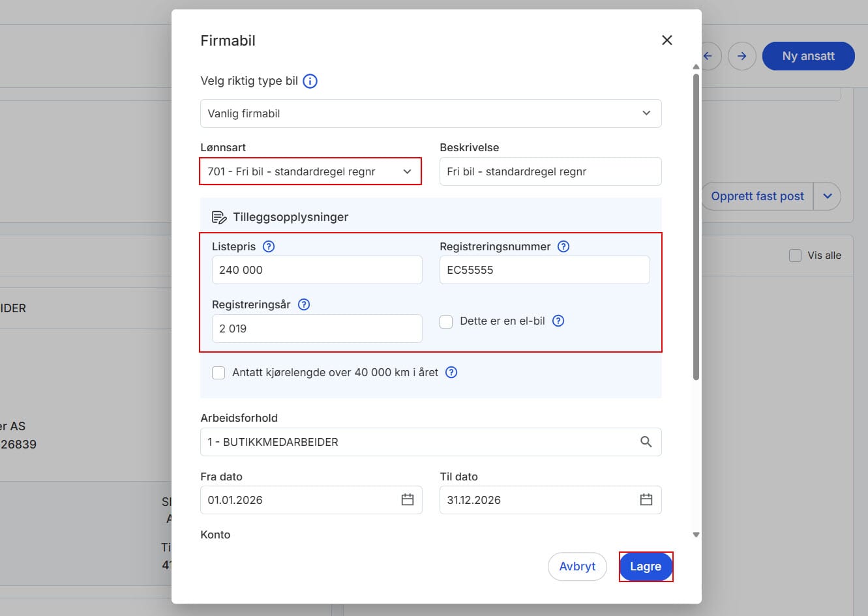Image resolution: width=868 pixels, height=616 pixels.
Task: Open calendar picker for Til dato
Action: [646, 500]
